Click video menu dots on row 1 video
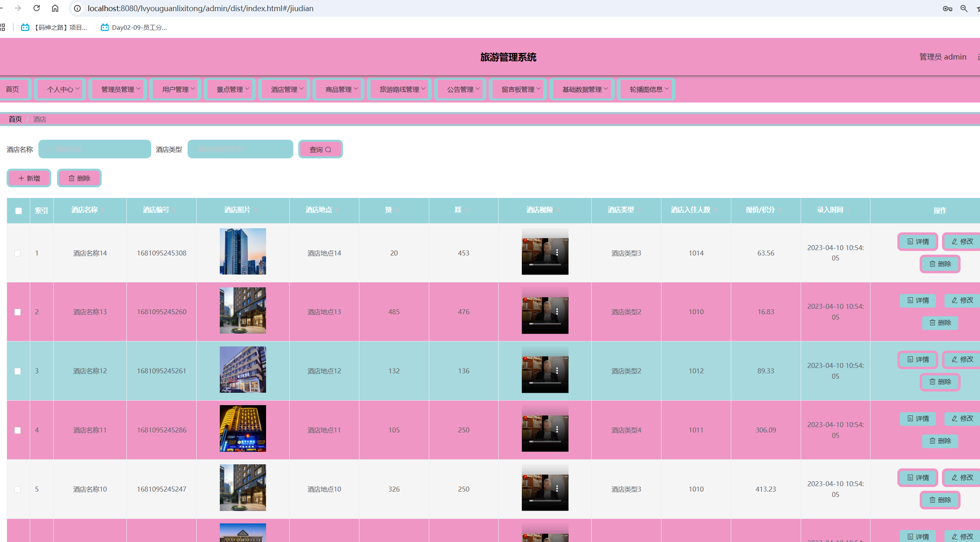The height and width of the screenshot is (542, 980). (557, 252)
